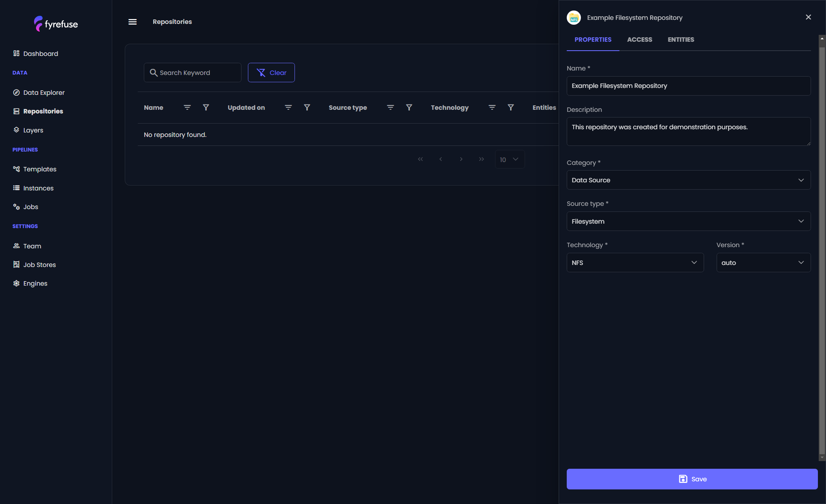Image resolution: width=826 pixels, height=504 pixels.
Task: Go to the next page of repositories
Action: [x=461, y=159]
